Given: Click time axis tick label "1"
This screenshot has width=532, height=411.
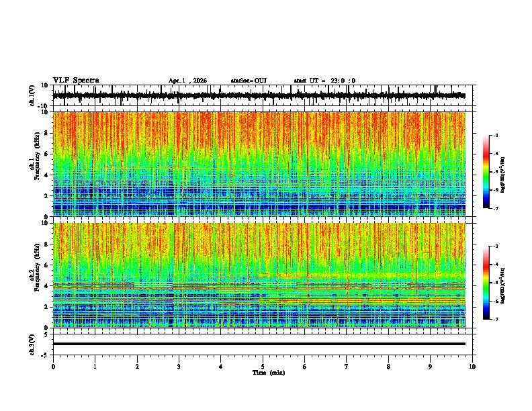Looking at the screenshot, I should point(95,367).
